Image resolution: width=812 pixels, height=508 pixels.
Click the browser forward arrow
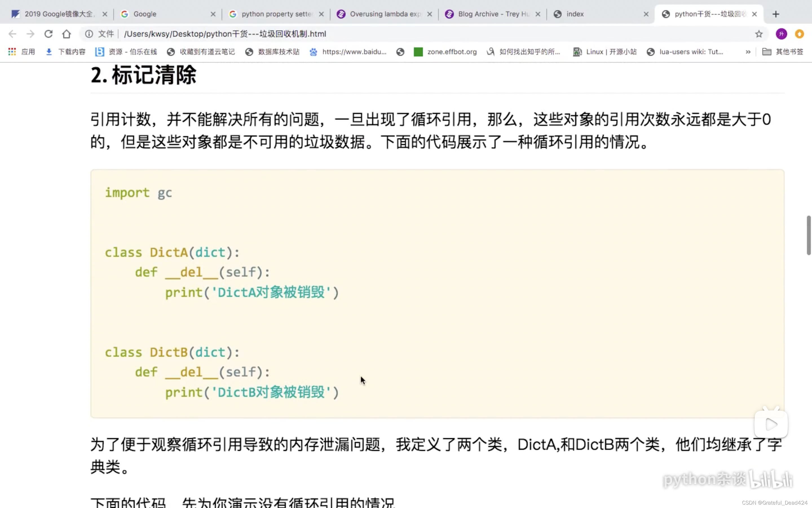click(30, 34)
